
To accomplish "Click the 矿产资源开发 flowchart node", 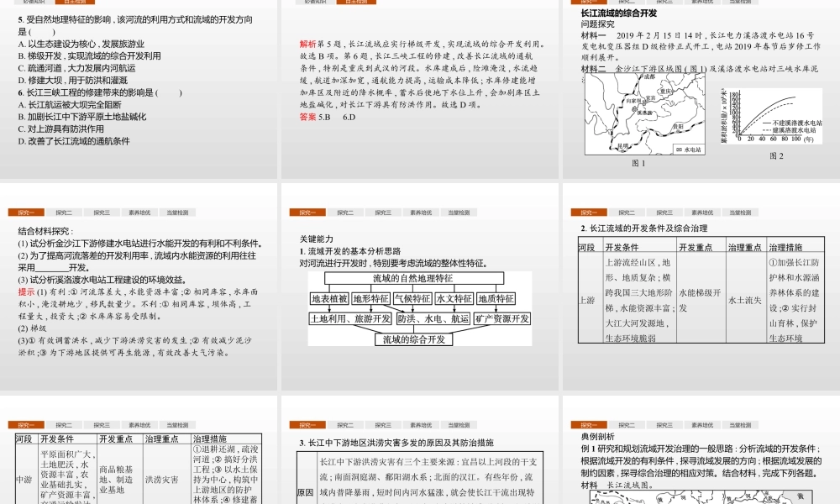I will pyautogui.click(x=501, y=318).
